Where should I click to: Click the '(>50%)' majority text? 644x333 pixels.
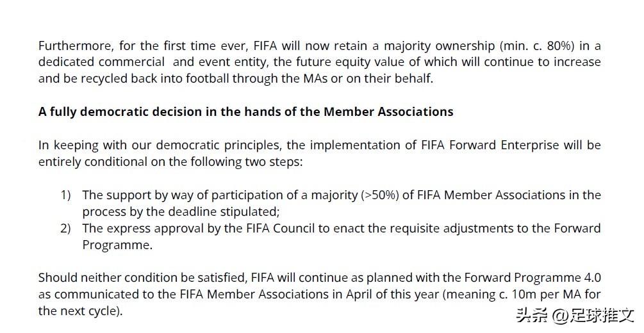coord(380,195)
